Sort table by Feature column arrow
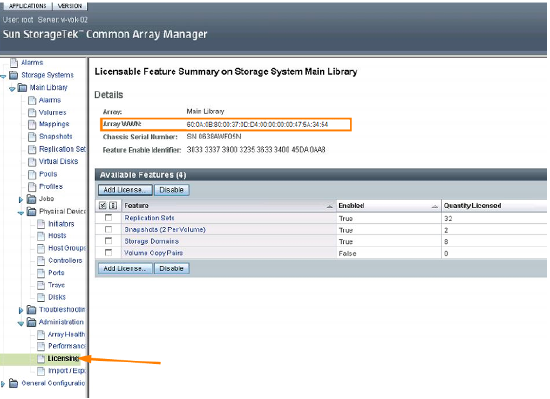This screenshot has height=399, width=550. coord(329,206)
